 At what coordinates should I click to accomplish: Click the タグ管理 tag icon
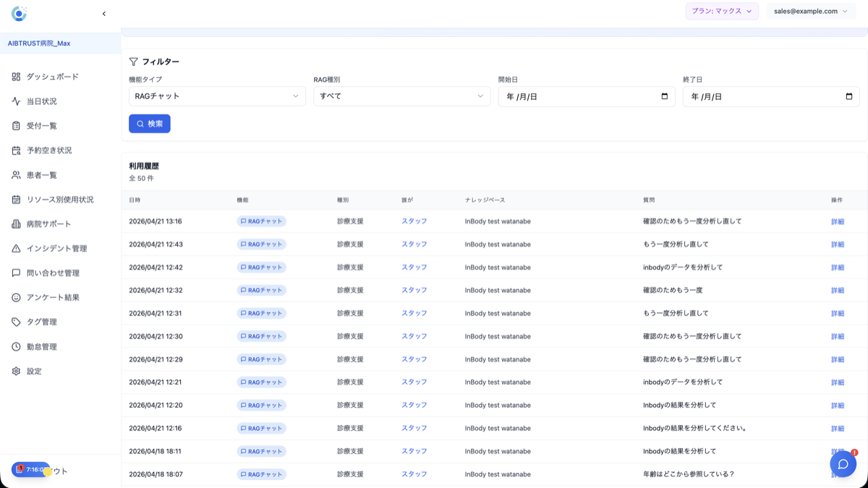pyautogui.click(x=16, y=322)
